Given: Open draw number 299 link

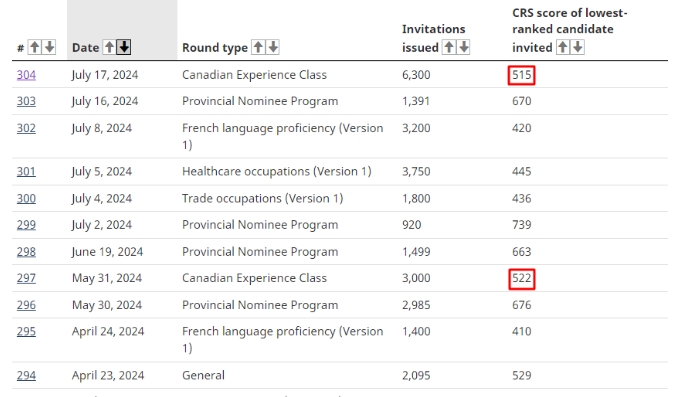Looking at the screenshot, I should (26, 225).
